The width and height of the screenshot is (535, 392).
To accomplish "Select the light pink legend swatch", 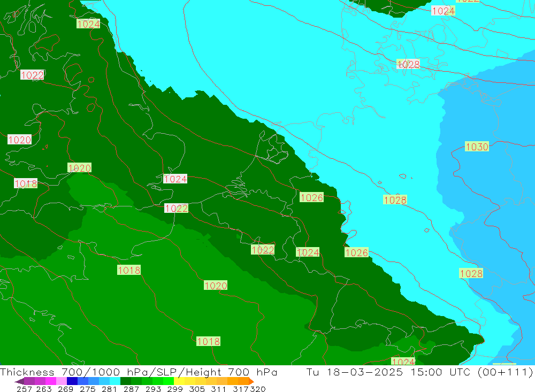I will click(61, 381).
